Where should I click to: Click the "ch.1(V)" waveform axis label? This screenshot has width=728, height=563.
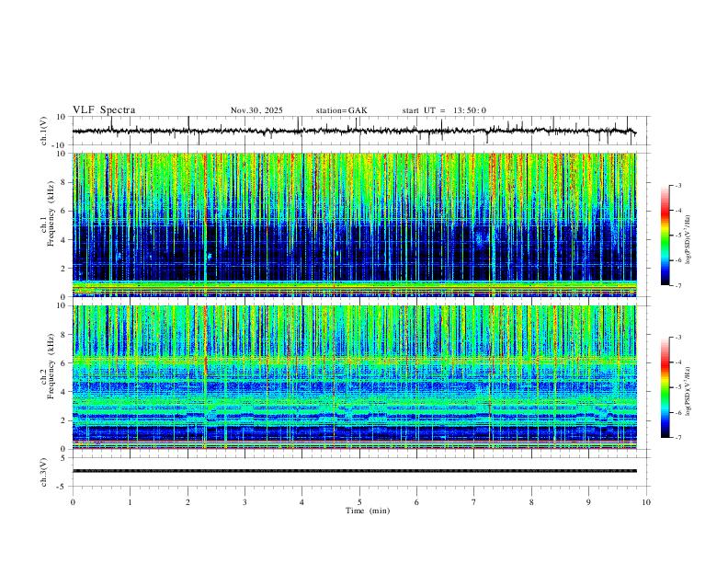point(44,131)
